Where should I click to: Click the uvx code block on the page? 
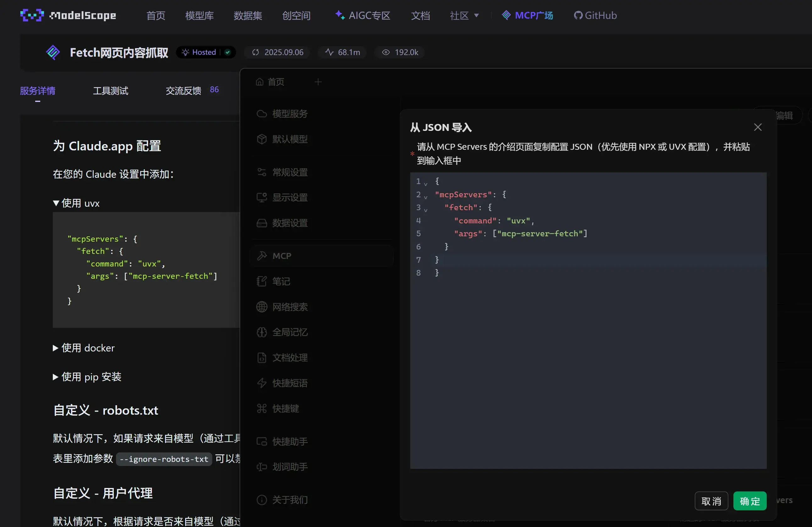click(146, 270)
